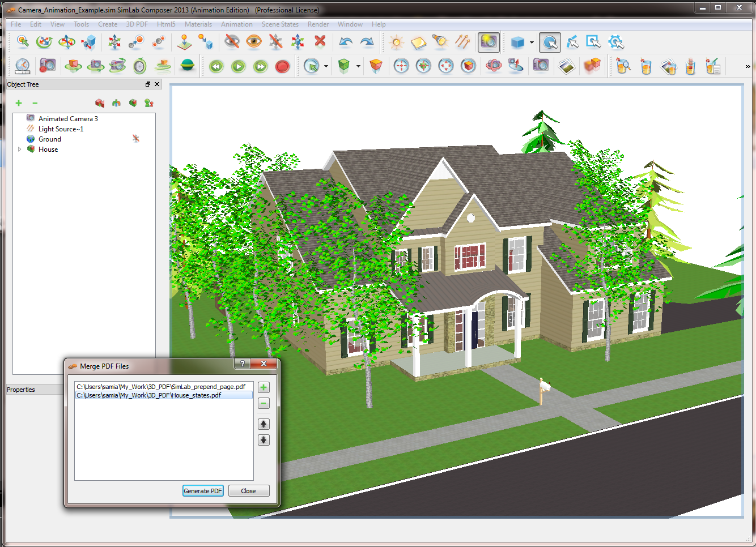Show hidden toolbar items via double chevron
Image resolution: width=756 pixels, height=547 pixels.
click(x=747, y=67)
